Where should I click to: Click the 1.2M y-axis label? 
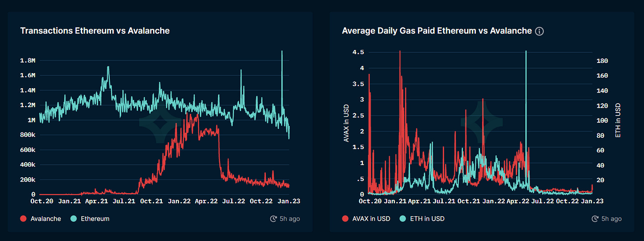[28, 105]
